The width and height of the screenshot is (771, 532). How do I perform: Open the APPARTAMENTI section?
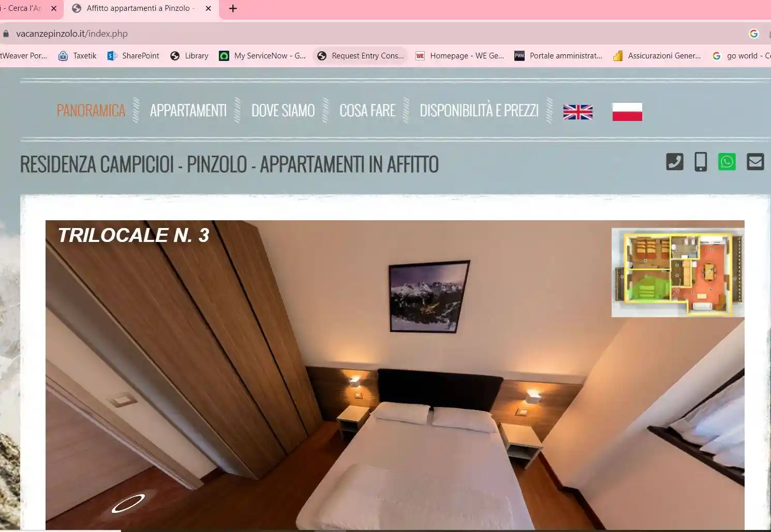[x=188, y=110]
